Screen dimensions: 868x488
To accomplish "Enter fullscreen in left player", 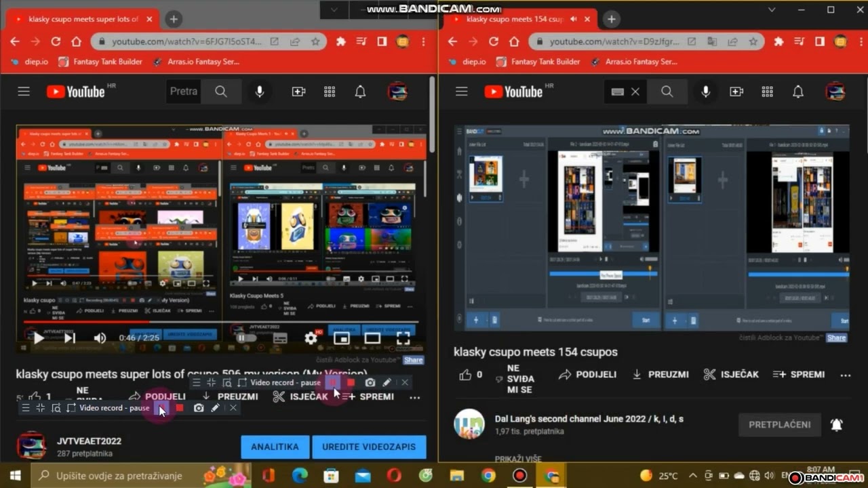I will pyautogui.click(x=403, y=338).
